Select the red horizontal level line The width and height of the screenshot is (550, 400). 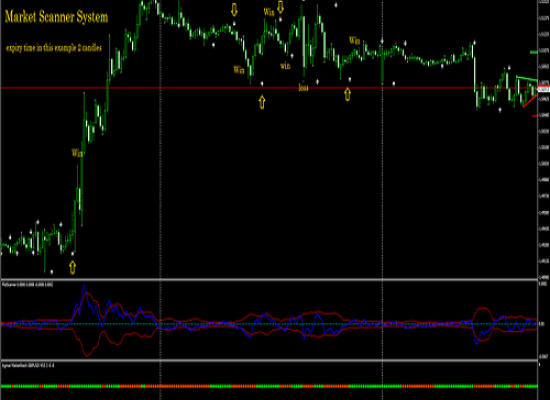tap(269, 88)
